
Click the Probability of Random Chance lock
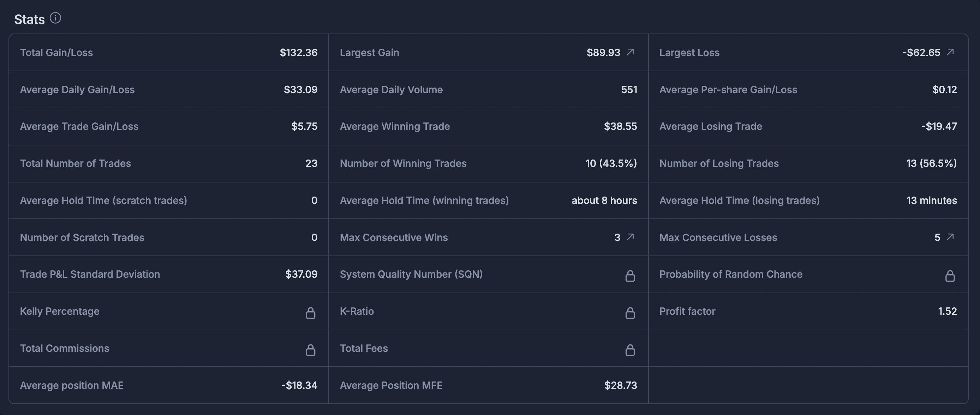(x=950, y=276)
